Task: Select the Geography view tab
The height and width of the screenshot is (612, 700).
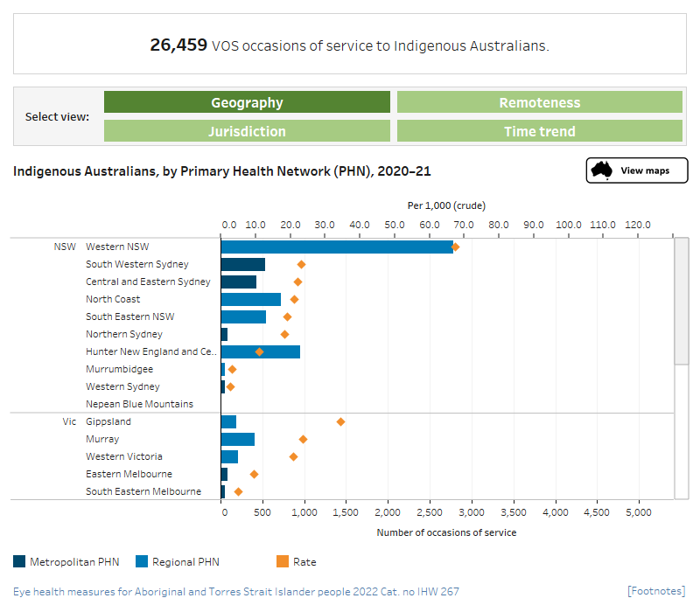Action: click(x=247, y=102)
